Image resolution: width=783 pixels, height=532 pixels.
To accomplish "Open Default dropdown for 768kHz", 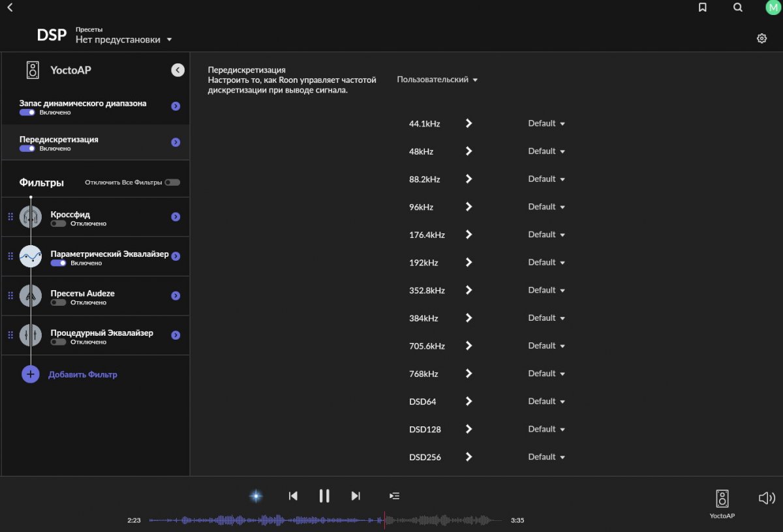I will [x=546, y=374].
